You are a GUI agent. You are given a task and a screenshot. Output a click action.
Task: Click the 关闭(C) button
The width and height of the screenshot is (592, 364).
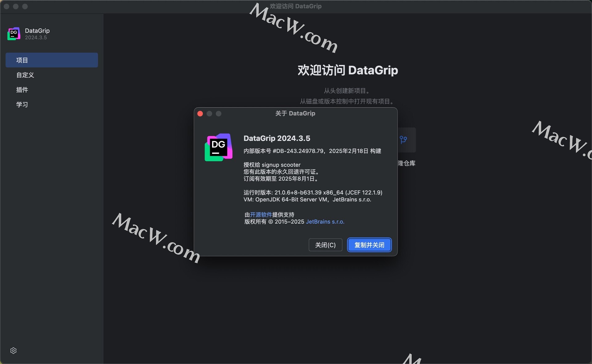click(x=325, y=245)
